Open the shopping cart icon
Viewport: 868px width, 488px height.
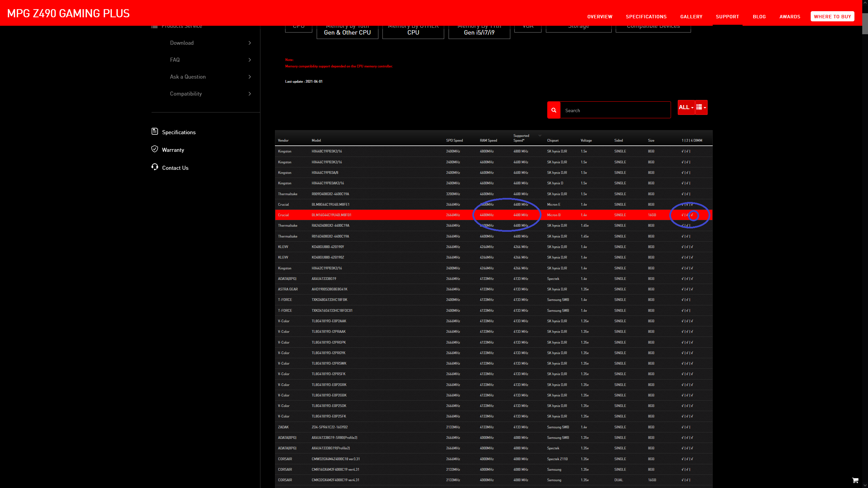855,480
